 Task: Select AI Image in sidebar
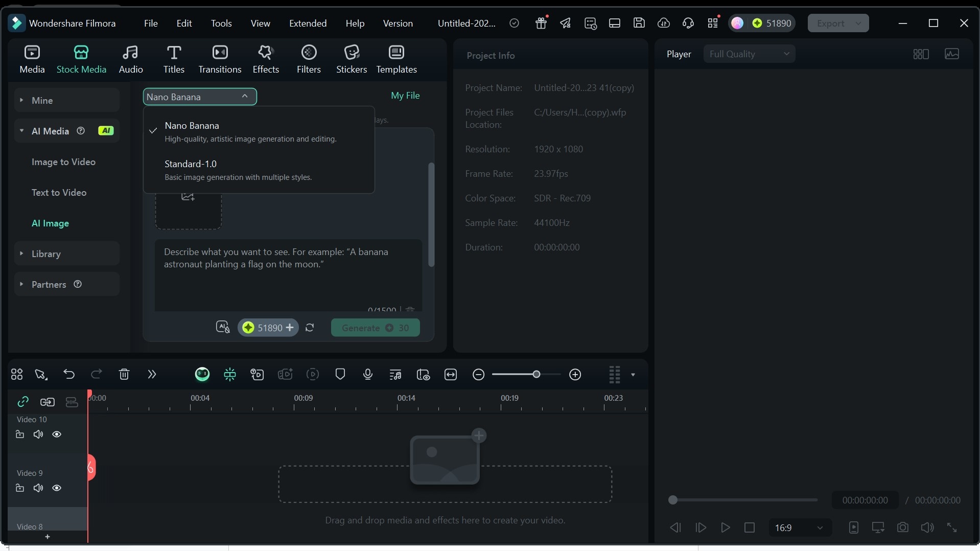50,223
